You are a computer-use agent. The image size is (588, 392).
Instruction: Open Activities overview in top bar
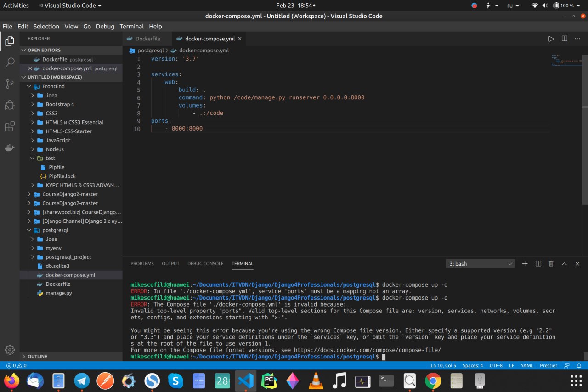click(x=16, y=6)
